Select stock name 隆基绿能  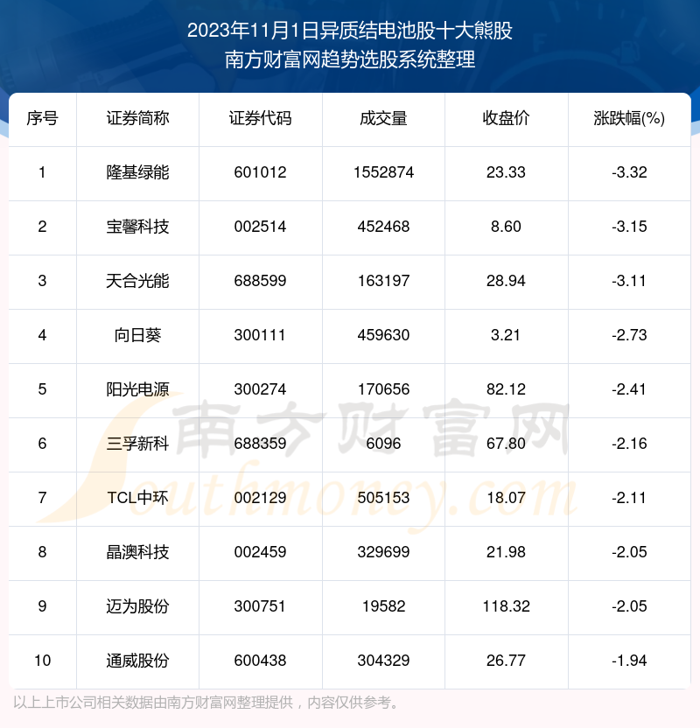coord(137,172)
